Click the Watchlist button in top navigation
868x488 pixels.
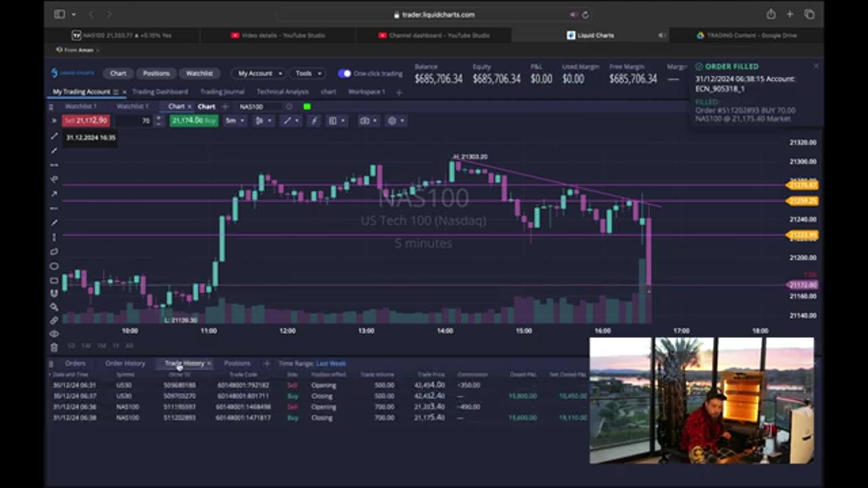199,73
